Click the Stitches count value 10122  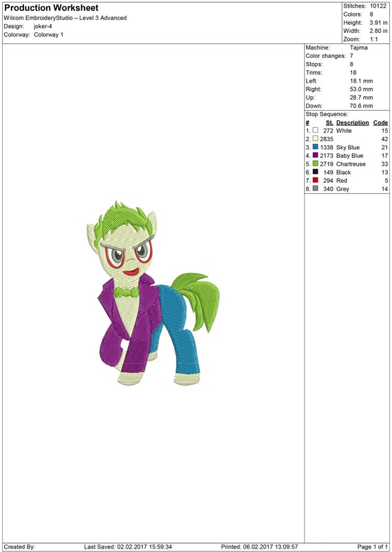pyautogui.click(x=378, y=6)
